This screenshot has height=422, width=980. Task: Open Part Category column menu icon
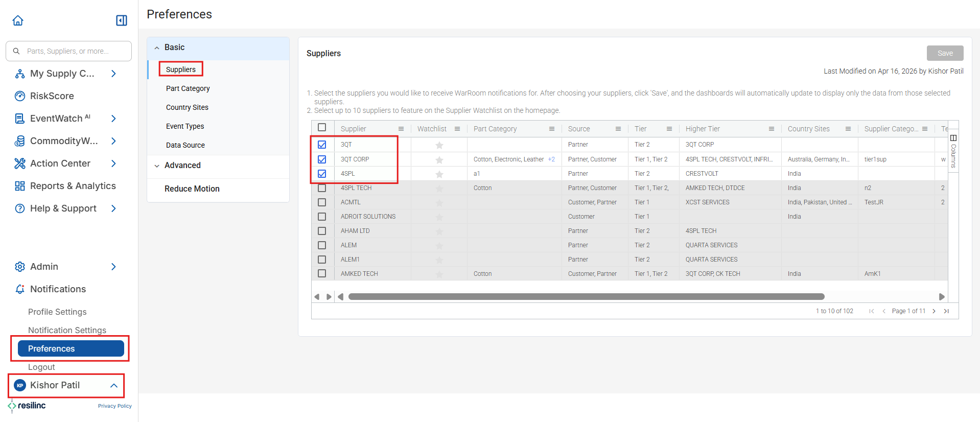(x=552, y=129)
